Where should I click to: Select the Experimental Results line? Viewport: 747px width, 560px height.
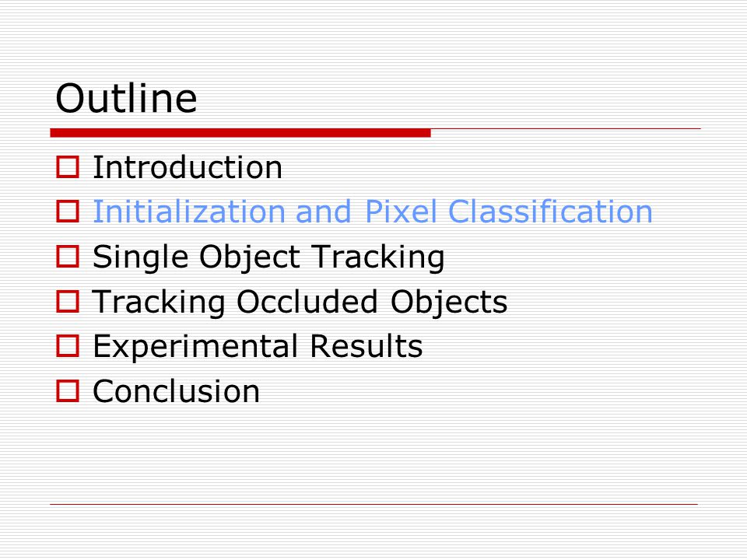pyautogui.click(x=258, y=347)
